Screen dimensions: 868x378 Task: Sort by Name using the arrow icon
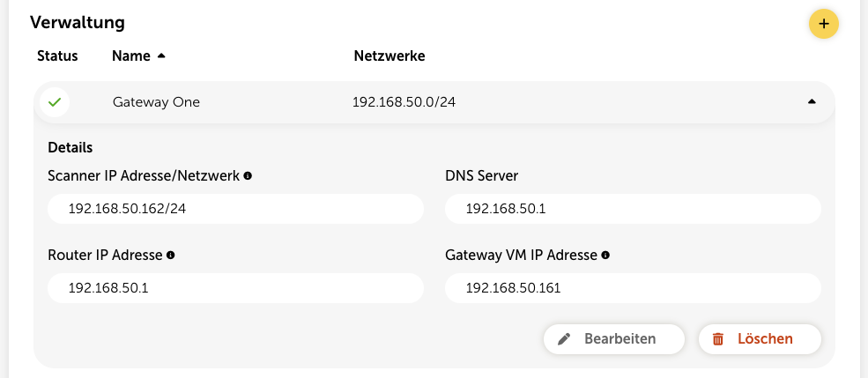(161, 56)
